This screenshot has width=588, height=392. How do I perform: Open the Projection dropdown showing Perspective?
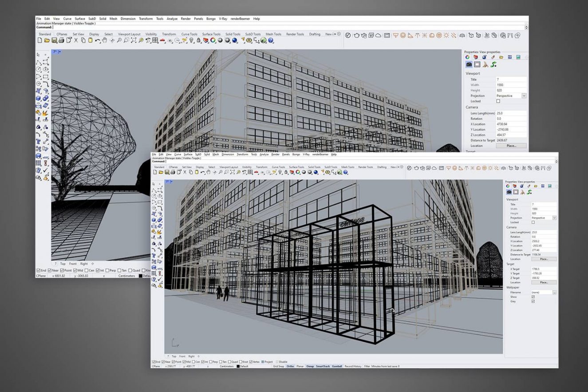[554, 218]
